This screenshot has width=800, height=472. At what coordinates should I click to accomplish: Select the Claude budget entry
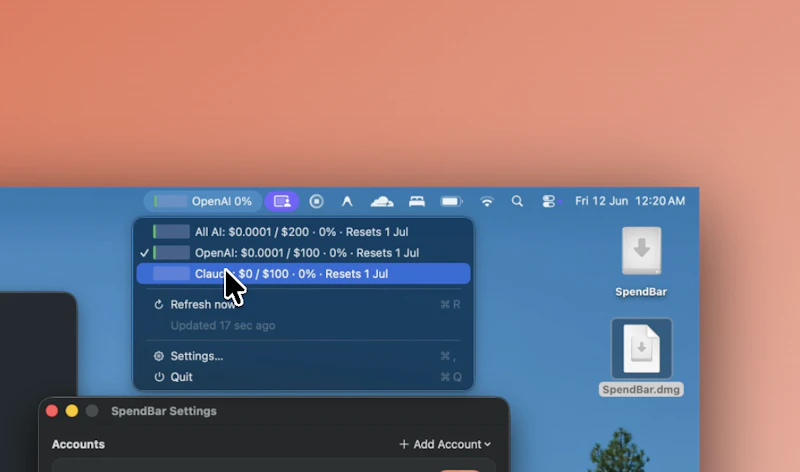[303, 274]
